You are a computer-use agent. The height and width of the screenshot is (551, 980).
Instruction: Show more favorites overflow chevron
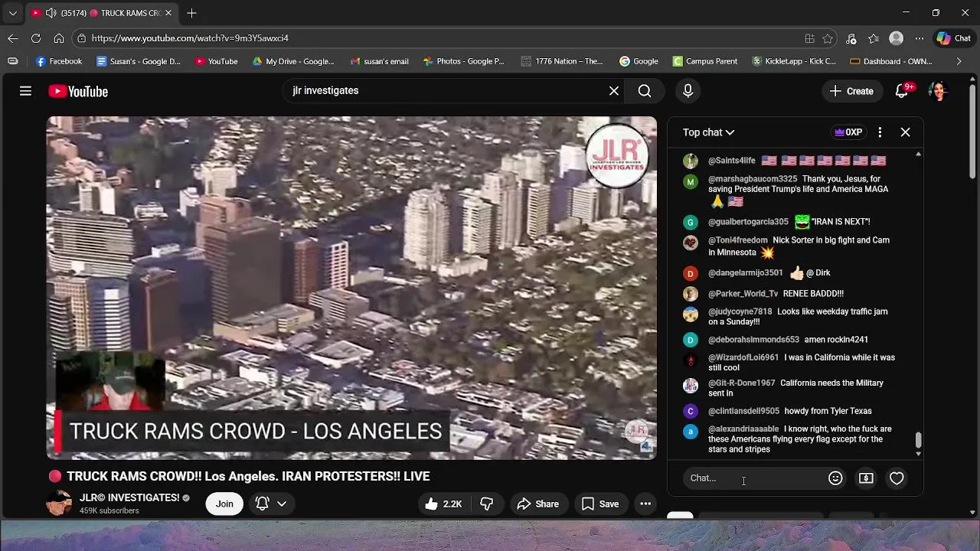(x=959, y=61)
